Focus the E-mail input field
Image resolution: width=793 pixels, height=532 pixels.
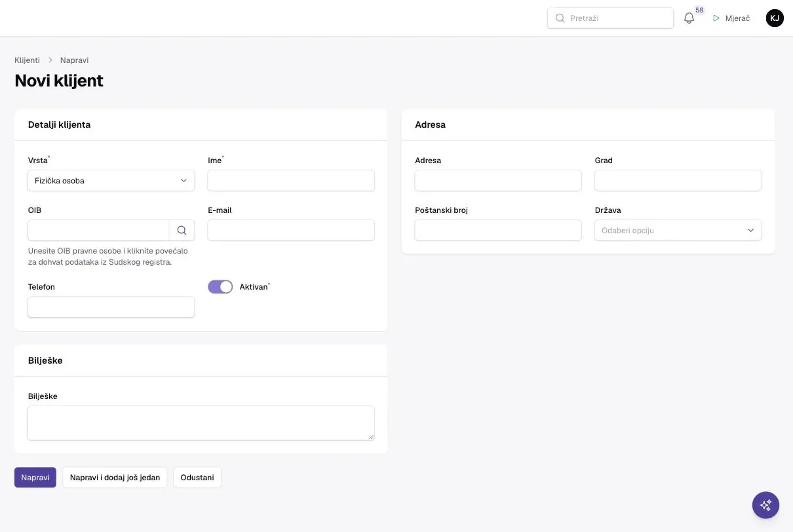tap(291, 230)
